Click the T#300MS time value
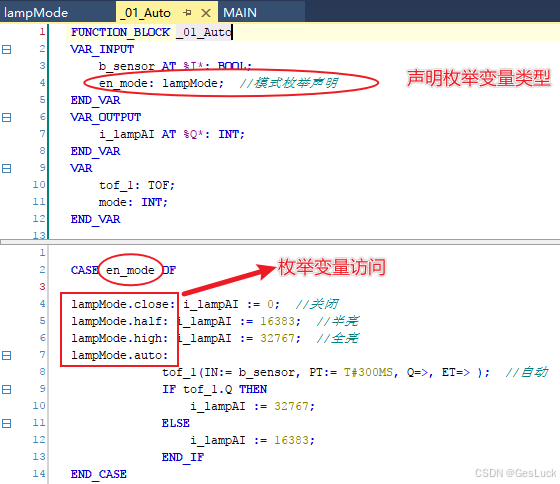Image resolution: width=560 pixels, height=484 pixels. point(368,372)
